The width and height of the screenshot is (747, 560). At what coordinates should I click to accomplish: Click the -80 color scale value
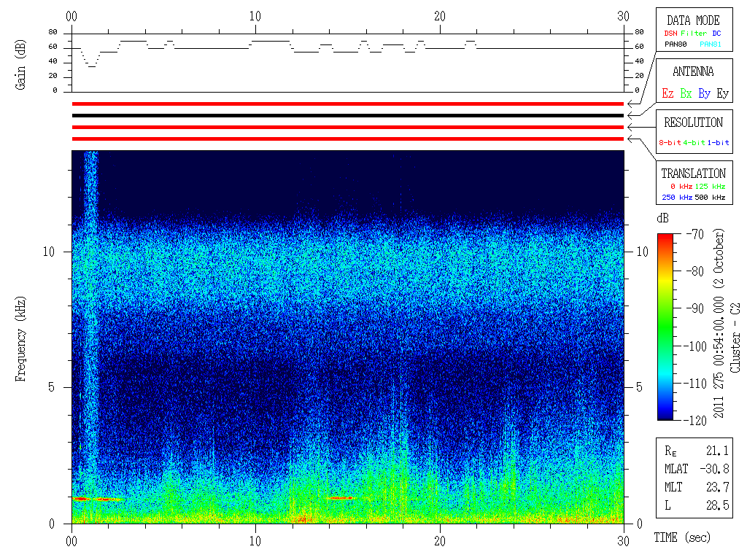pyautogui.click(x=695, y=271)
